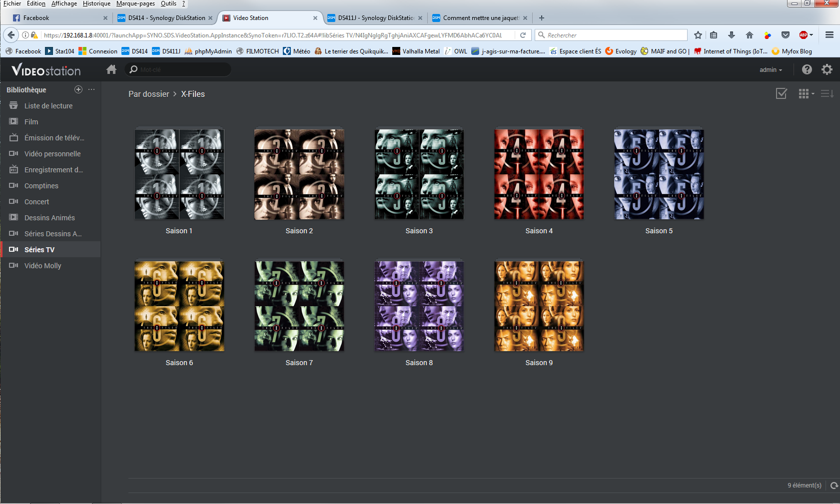
Task: Go to Video Station home icon
Action: [x=111, y=69]
